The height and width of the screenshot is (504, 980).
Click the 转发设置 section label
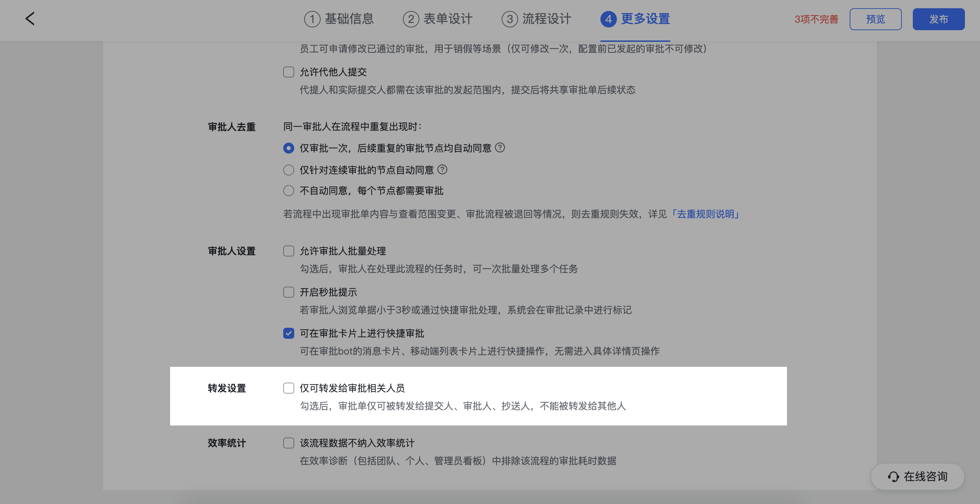pyautogui.click(x=227, y=388)
